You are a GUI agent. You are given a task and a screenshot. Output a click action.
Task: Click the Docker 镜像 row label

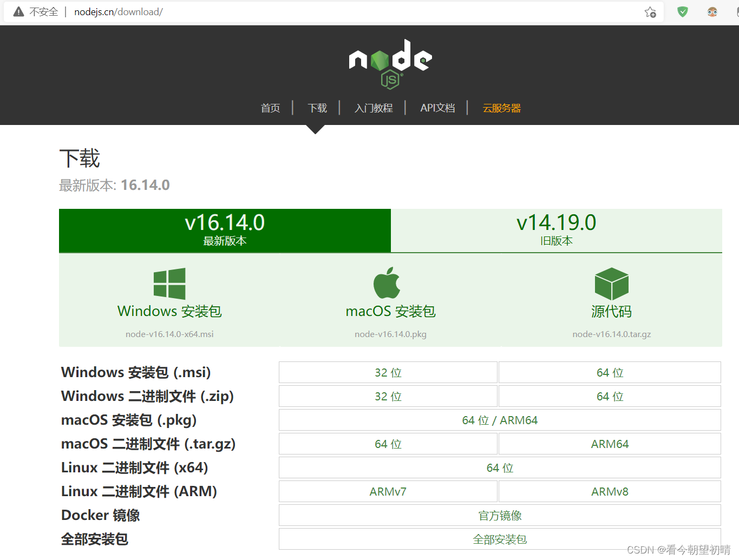[x=101, y=515]
